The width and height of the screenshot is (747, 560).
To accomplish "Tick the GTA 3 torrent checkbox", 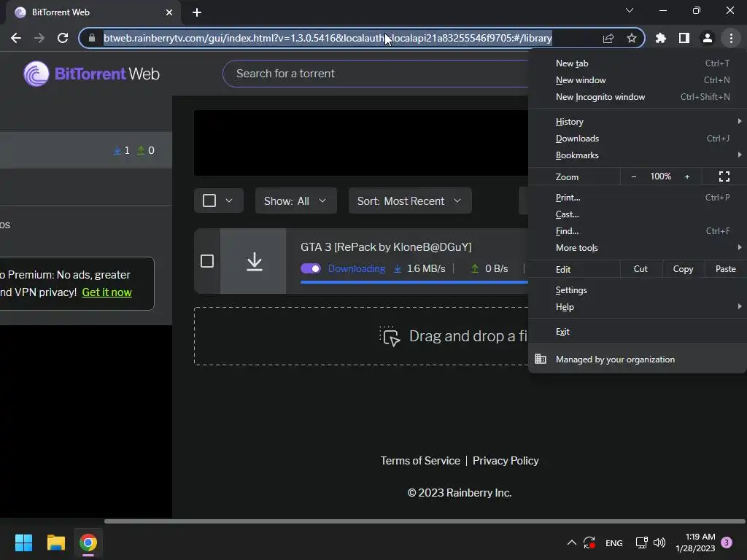I will pyautogui.click(x=206, y=261).
